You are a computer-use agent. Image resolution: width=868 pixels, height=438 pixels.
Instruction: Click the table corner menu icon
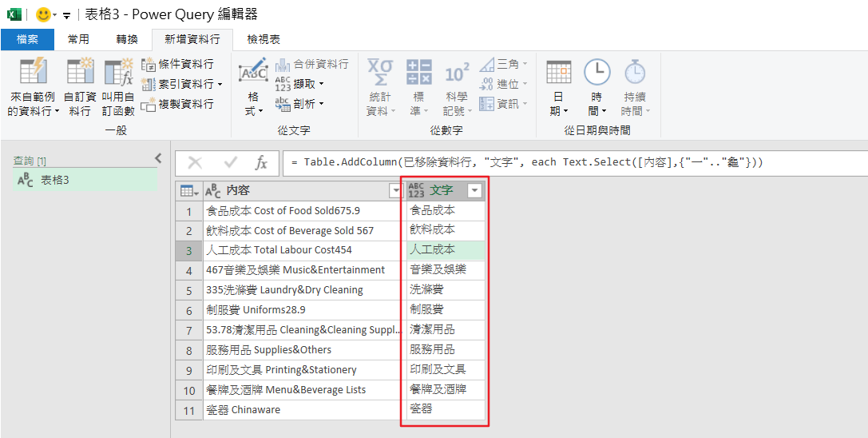coord(189,191)
